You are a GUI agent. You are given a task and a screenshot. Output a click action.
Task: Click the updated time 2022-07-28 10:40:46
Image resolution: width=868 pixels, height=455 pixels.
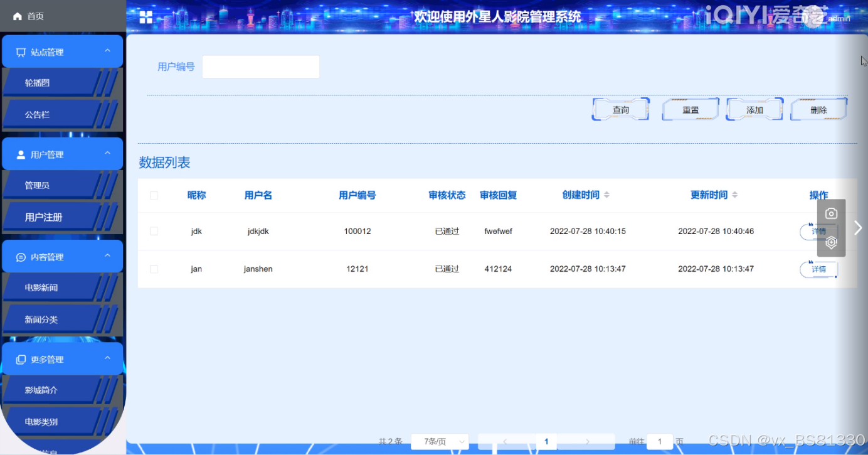coord(716,232)
